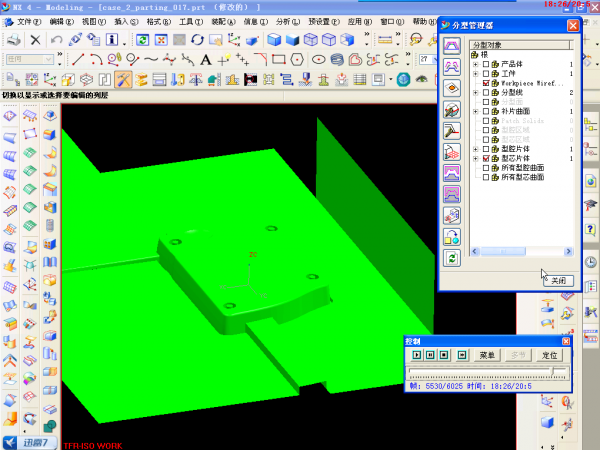600x450 pixels.
Task: Toggle the 所有型腔曲面 checkbox
Action: 486,168
